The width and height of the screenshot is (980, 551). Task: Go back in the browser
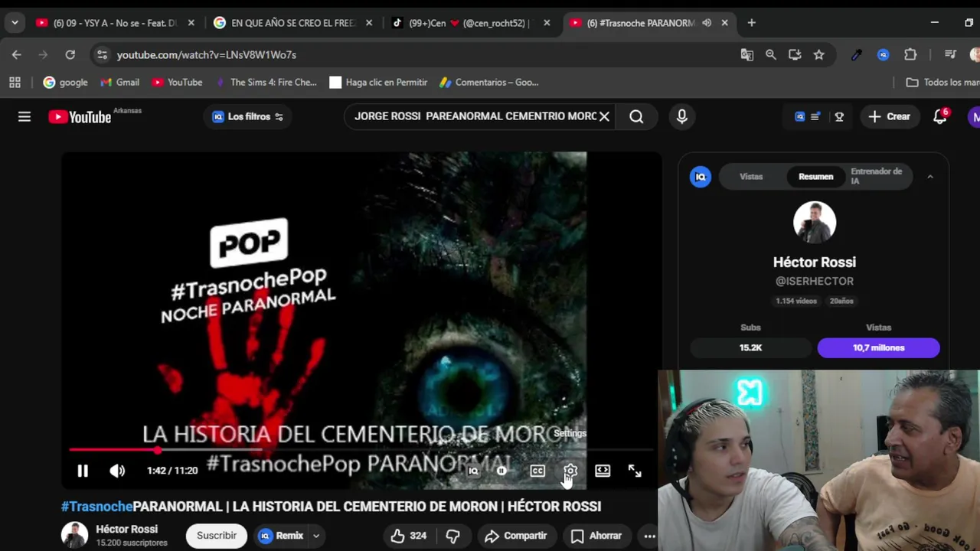click(x=17, y=54)
